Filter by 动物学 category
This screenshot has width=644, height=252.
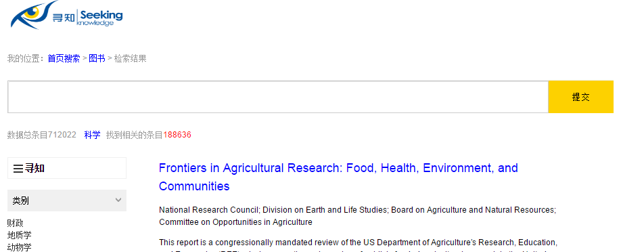20,247
